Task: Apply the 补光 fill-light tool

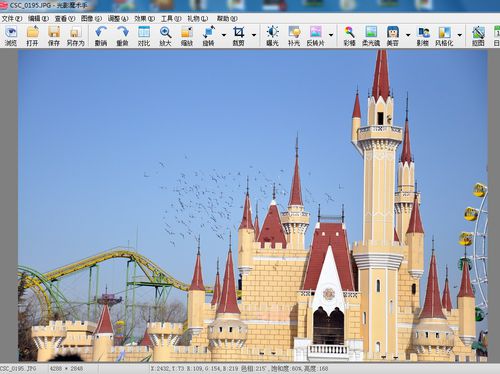Action: [x=294, y=36]
